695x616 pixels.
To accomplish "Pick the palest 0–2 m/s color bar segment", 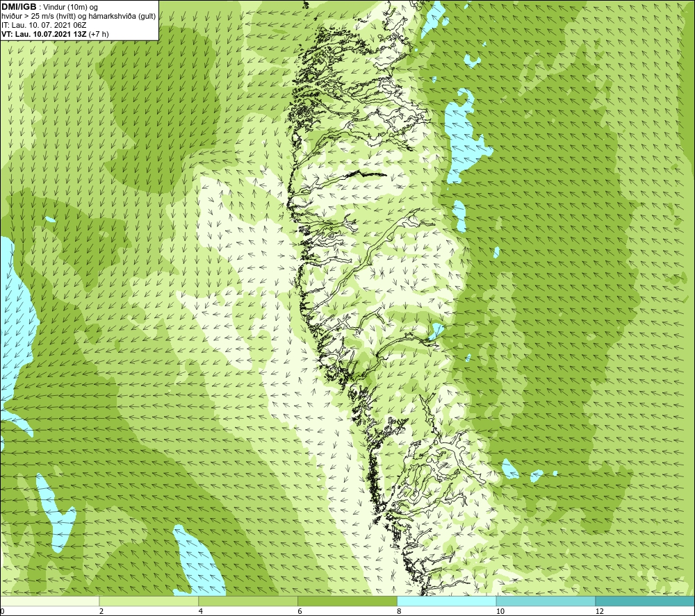I will pyautogui.click(x=49, y=601).
